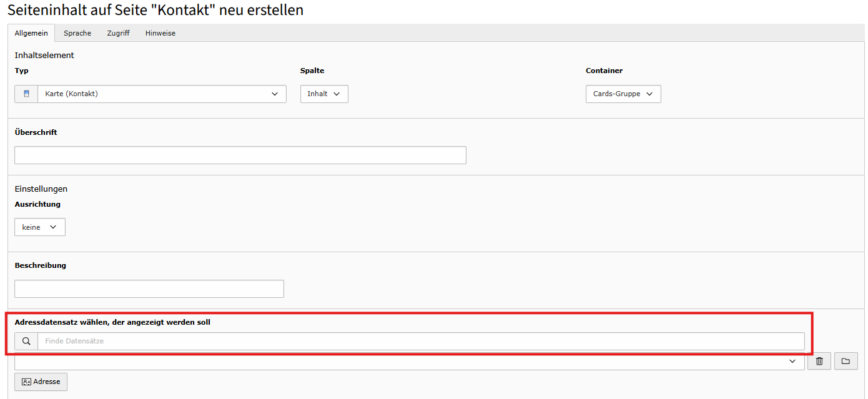Screen dimensions: 868x399
Task: Focus the Beschreibung input field
Action: coord(149,288)
